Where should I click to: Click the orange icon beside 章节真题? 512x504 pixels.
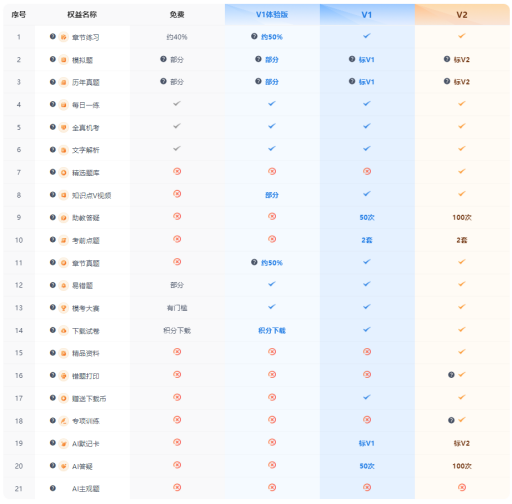point(63,263)
